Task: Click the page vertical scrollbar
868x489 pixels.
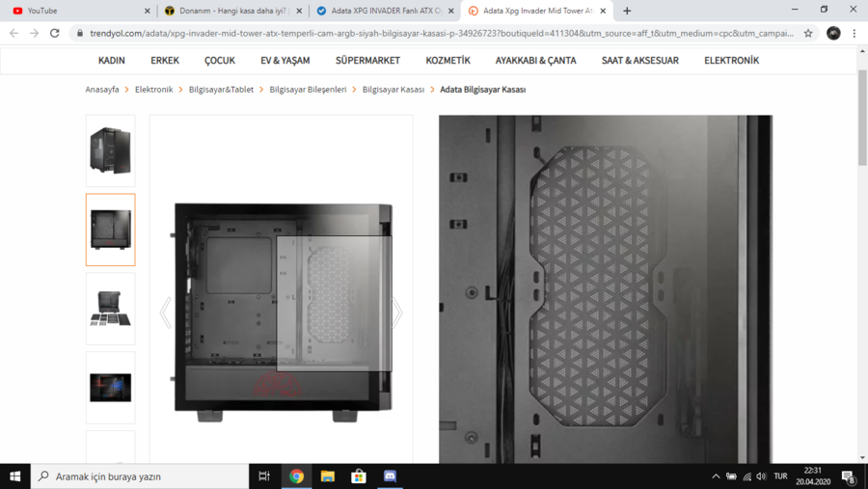Action: (862, 118)
